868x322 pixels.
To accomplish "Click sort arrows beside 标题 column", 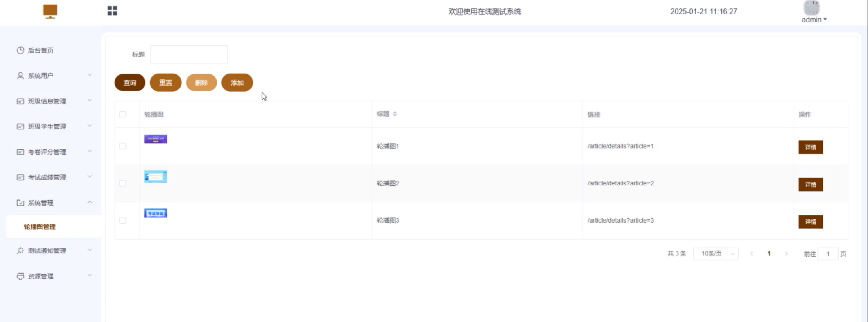I will [x=395, y=114].
